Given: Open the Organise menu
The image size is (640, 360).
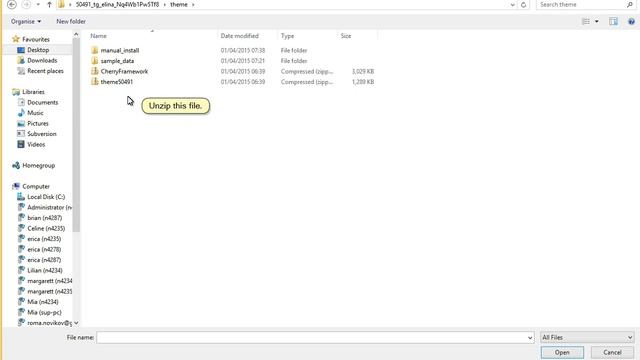Looking at the screenshot, I should [26, 21].
